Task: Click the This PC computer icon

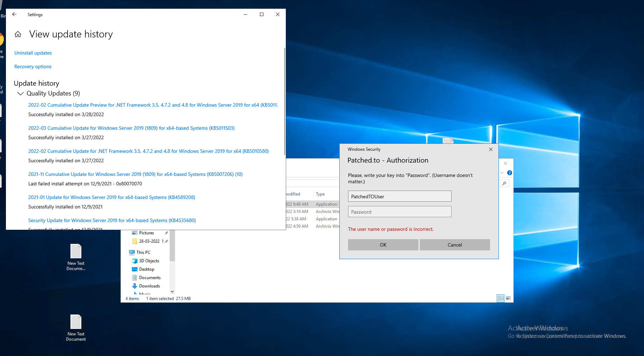Action: 132,252
